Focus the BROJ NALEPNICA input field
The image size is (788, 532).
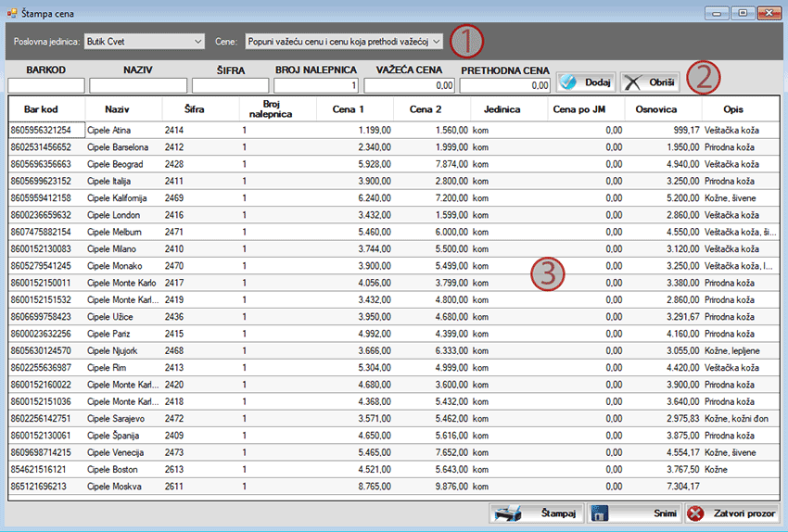click(316, 85)
